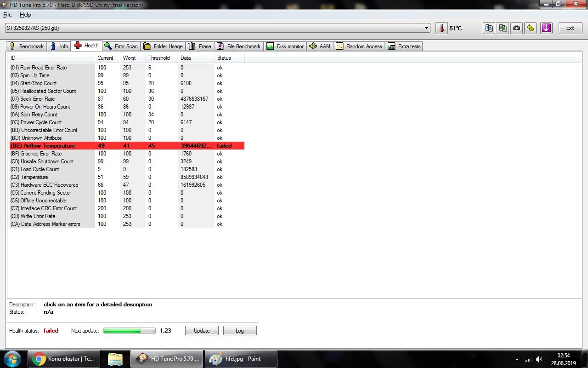Switch to the Benchmark tab
This screenshot has width=588, height=368.
point(27,46)
